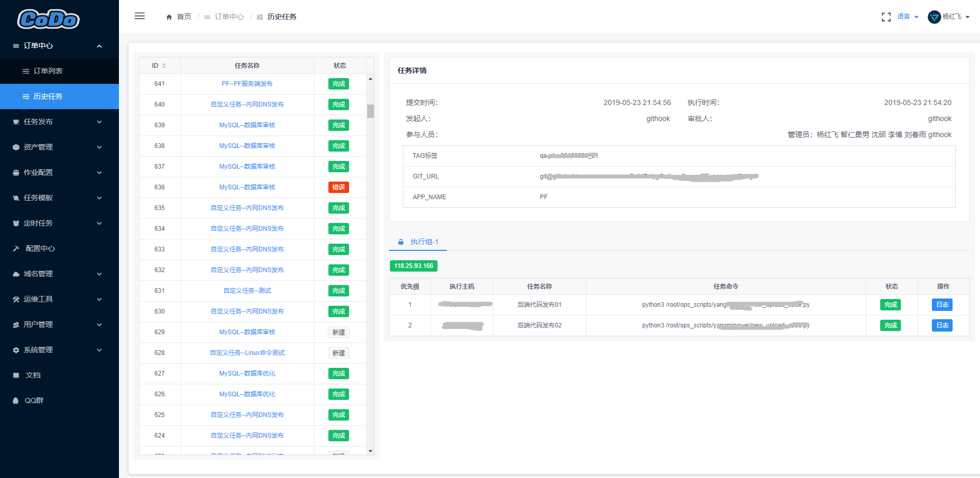Image resolution: width=980 pixels, height=478 pixels.
Task: Click the CoDo logo
Action: click(x=48, y=19)
